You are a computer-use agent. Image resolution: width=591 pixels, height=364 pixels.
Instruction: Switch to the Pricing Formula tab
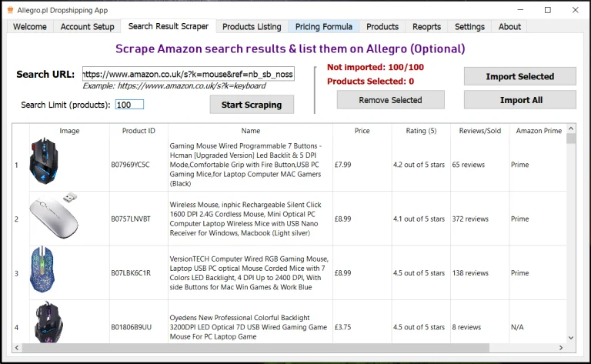pyautogui.click(x=324, y=27)
